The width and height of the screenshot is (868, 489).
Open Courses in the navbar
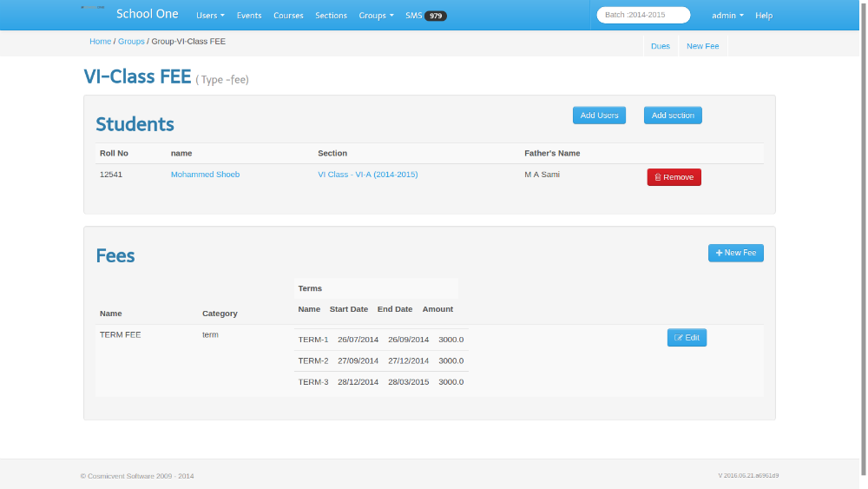pyautogui.click(x=288, y=16)
